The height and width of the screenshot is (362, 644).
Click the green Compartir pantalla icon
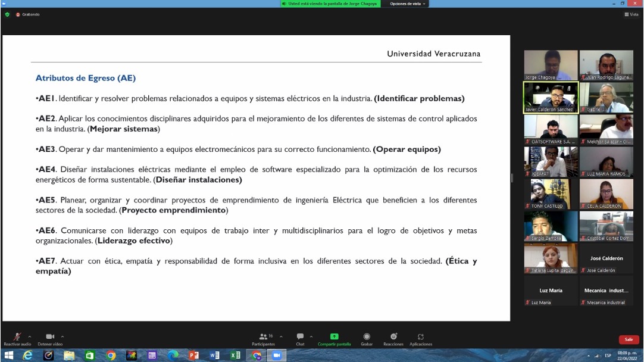tap(334, 336)
